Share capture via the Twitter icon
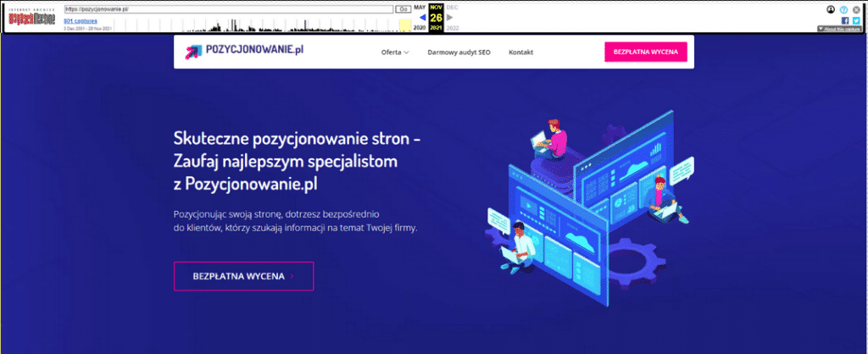868x354 pixels. 856,20
